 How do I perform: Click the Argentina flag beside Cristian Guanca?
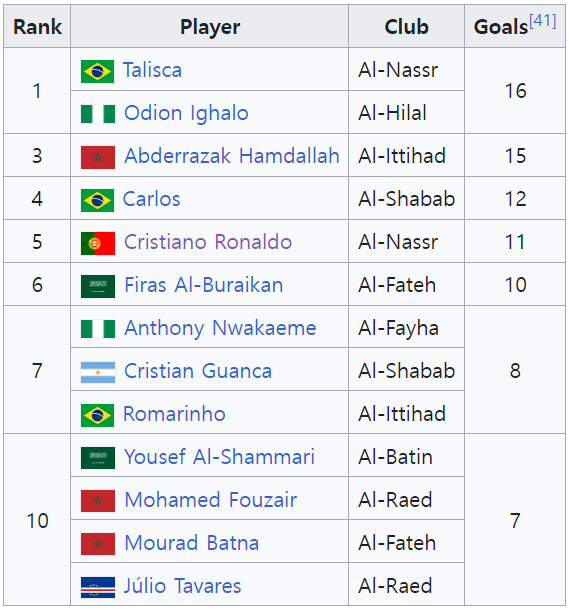(x=98, y=372)
